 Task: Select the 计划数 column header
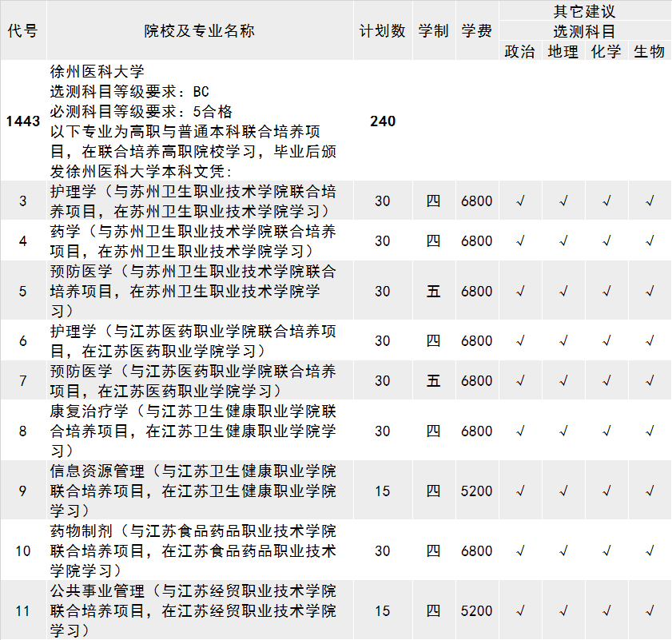pyautogui.click(x=383, y=31)
